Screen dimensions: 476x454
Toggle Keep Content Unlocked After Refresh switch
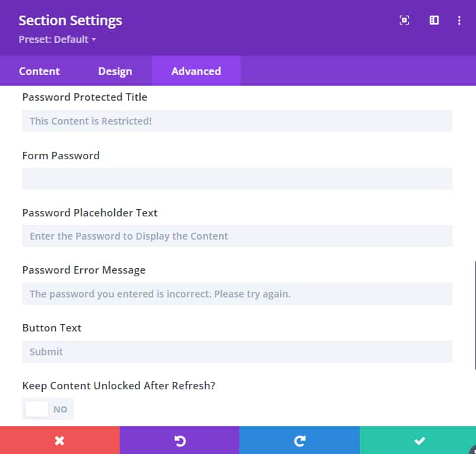[x=48, y=409]
